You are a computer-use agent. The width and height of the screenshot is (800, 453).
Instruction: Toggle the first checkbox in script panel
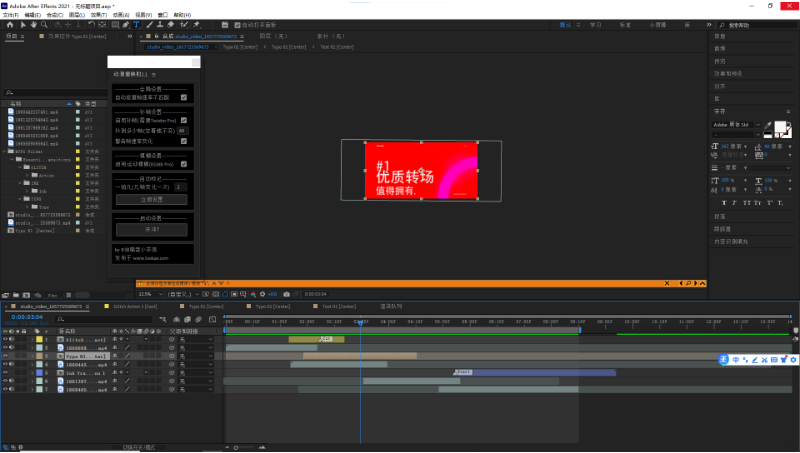pyautogui.click(x=184, y=97)
